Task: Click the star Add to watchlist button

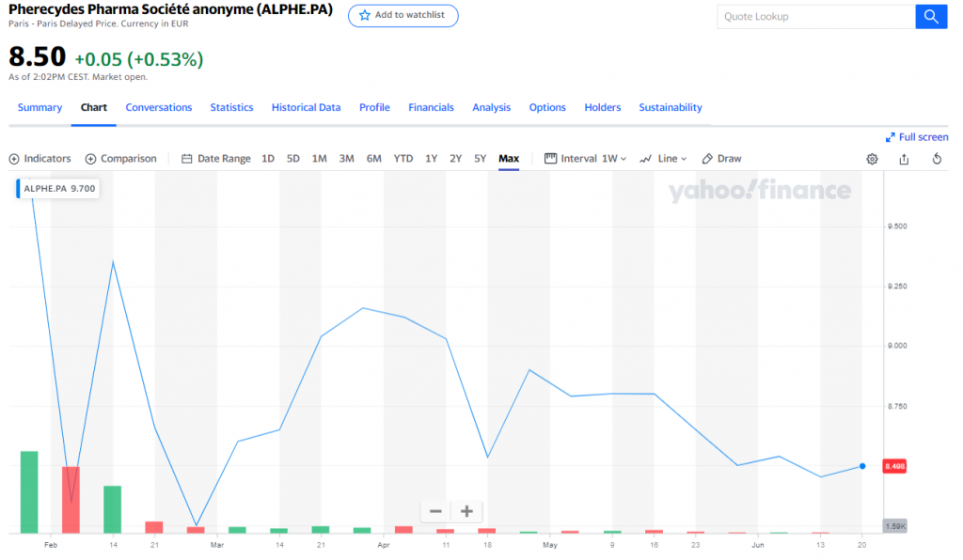Action: [403, 15]
